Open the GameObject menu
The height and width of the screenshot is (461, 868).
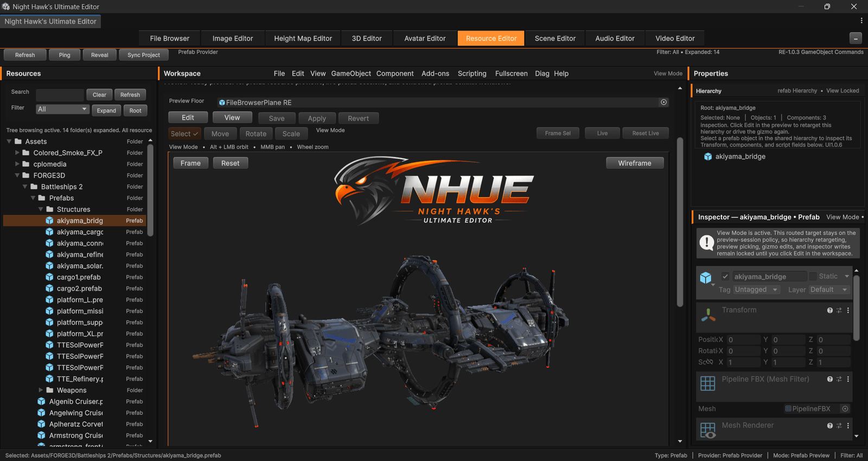[351, 74]
